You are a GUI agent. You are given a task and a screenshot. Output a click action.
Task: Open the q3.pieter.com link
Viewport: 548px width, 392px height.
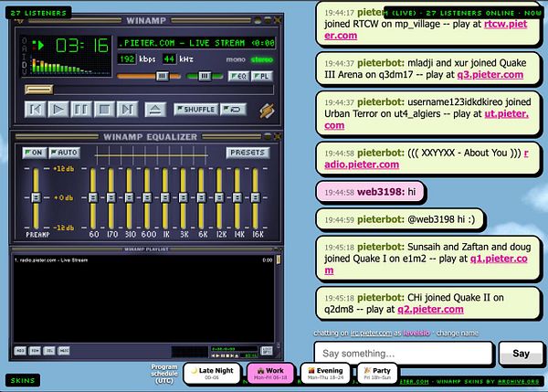[x=490, y=75]
